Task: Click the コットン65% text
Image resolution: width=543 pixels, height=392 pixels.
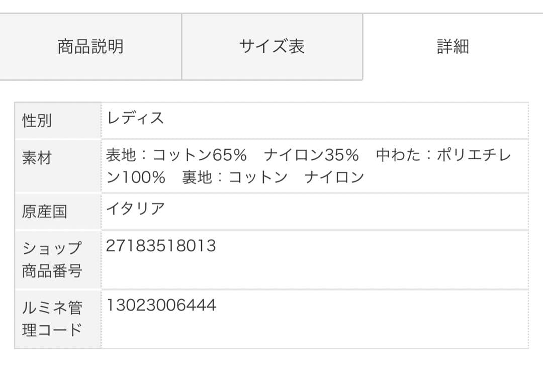Action: coord(200,155)
